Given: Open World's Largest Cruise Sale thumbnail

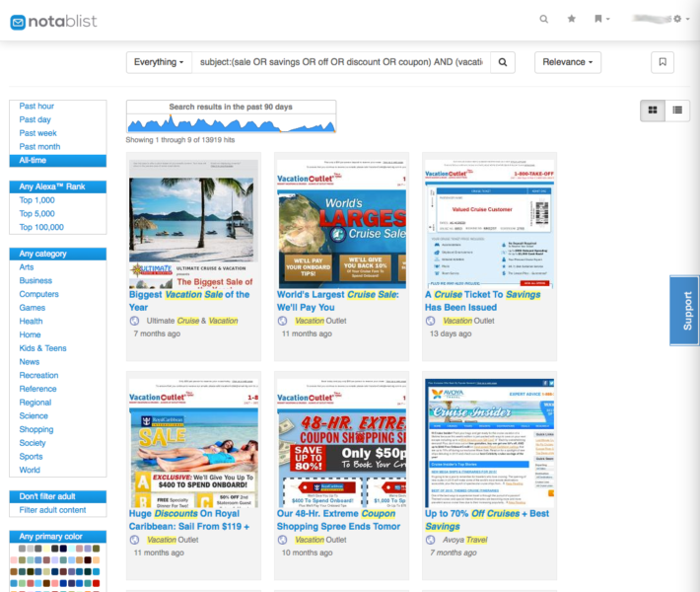Looking at the screenshot, I should 341,224.
